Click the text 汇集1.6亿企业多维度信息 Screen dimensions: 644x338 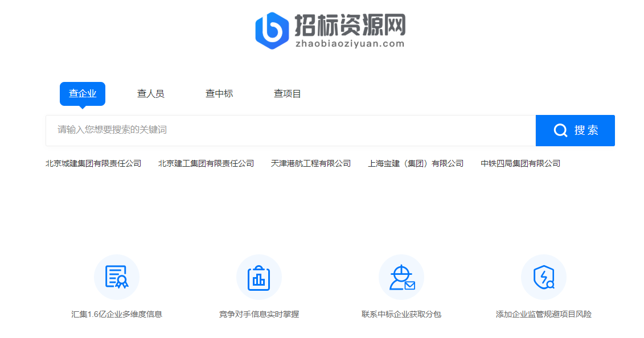point(117,314)
